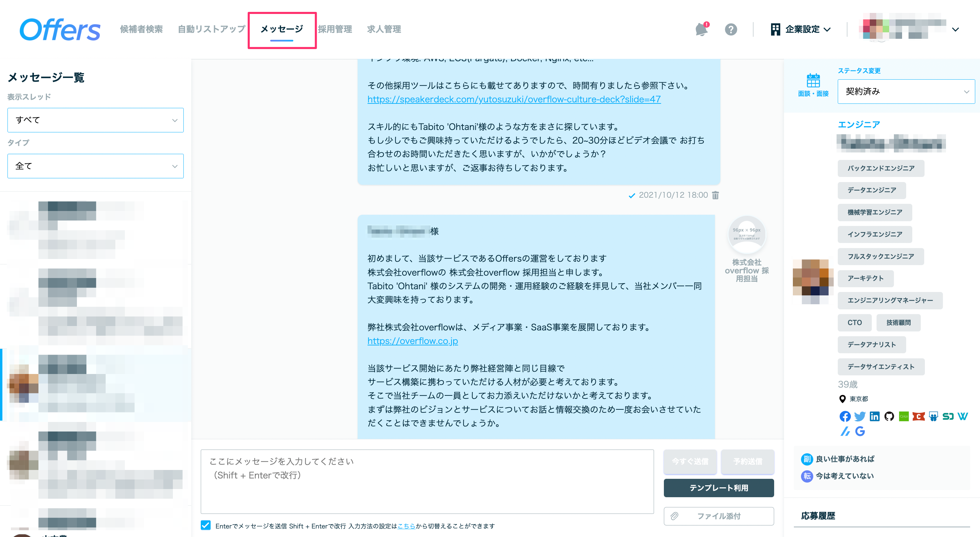Click the 東京都 location pin icon

842,399
